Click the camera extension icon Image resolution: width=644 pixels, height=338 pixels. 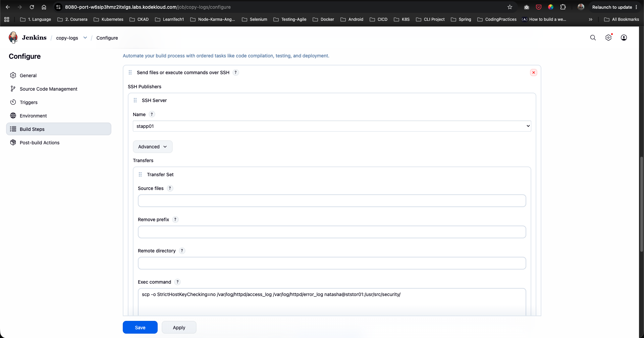coord(527,7)
